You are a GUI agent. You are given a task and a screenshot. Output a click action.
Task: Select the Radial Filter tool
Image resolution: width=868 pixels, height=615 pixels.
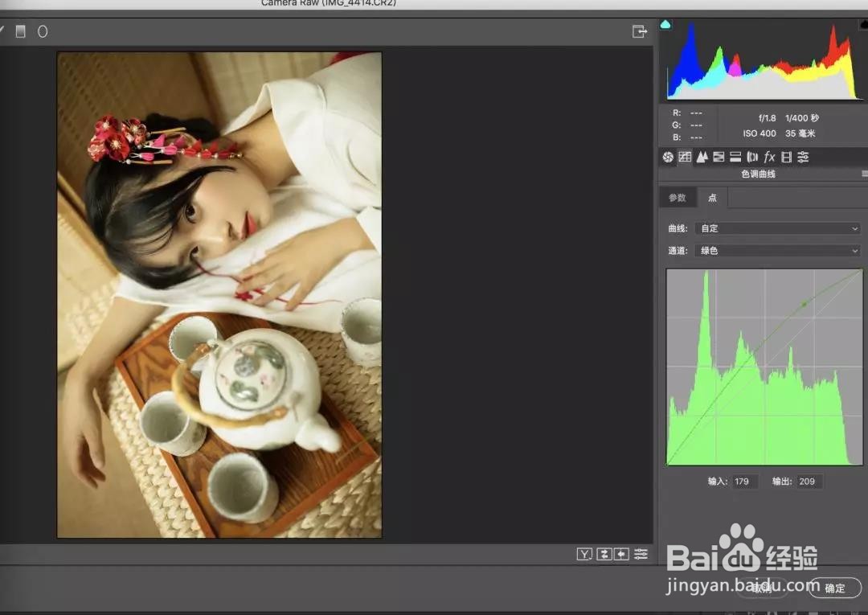43,31
